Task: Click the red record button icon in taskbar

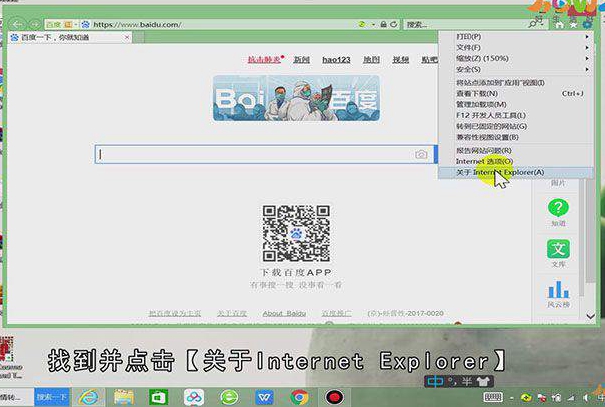Action: 334,397
